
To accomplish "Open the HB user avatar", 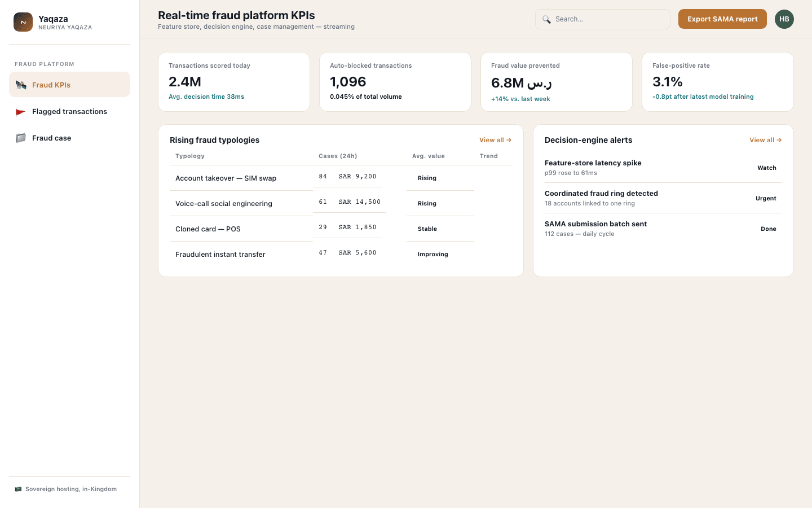I will click(784, 19).
